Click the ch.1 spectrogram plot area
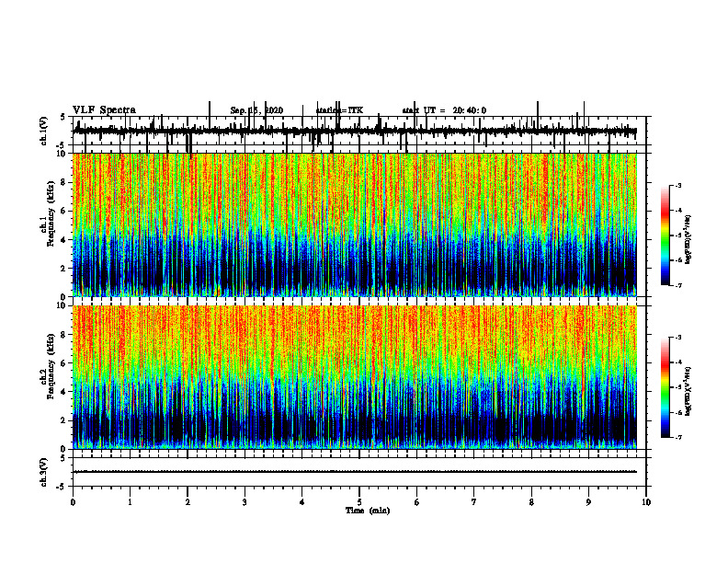This screenshot has height=563, width=728. [x=355, y=224]
